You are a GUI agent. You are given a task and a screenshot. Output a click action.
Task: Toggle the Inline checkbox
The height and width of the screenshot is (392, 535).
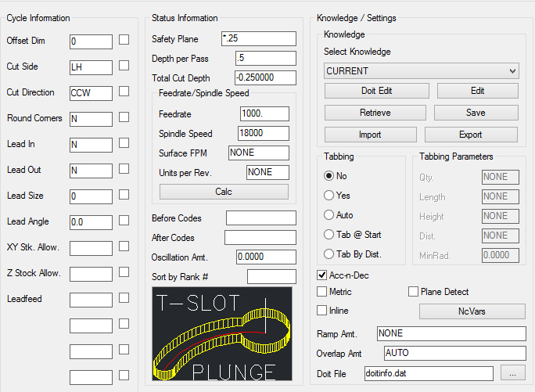pyautogui.click(x=322, y=311)
